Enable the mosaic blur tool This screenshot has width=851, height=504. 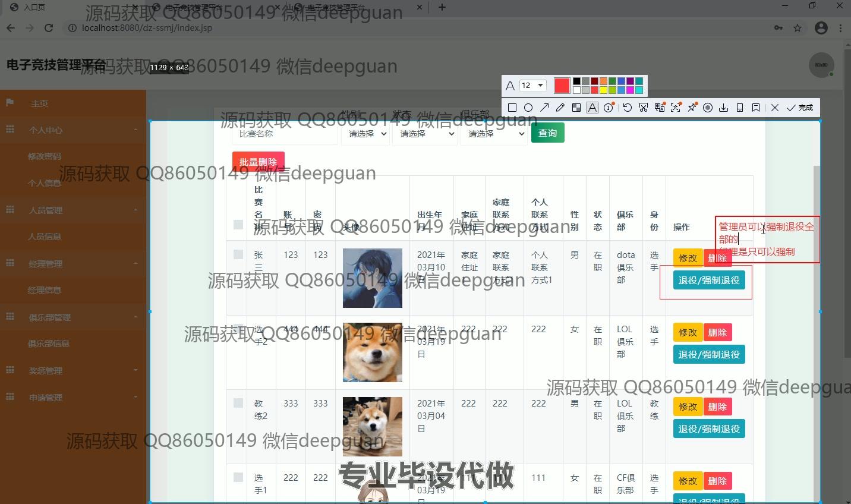click(x=576, y=107)
